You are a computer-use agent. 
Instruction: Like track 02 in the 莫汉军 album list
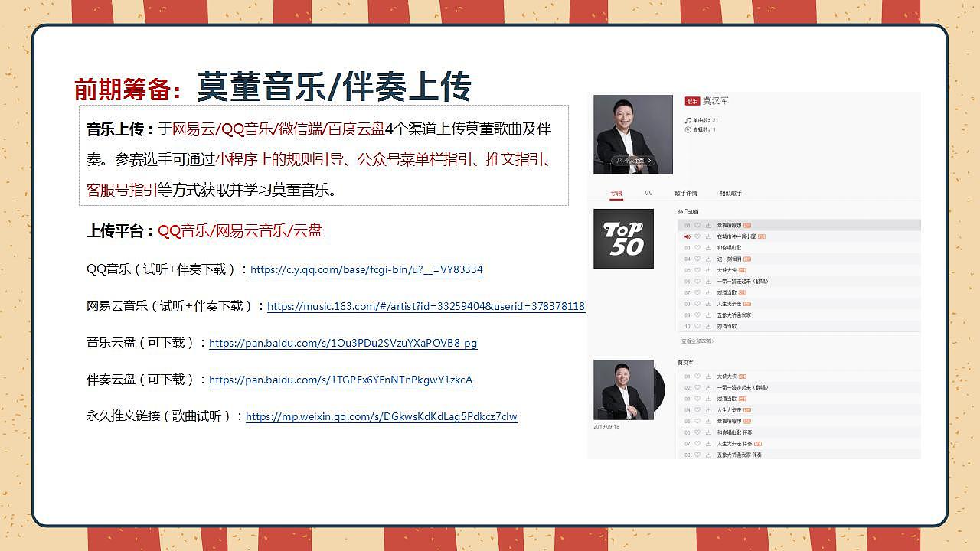697,387
